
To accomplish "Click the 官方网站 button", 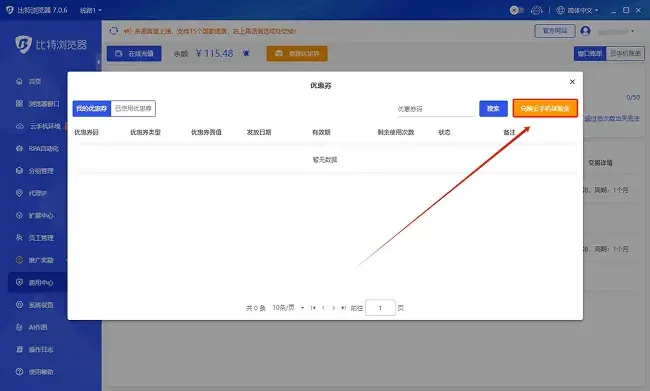I will pos(555,31).
